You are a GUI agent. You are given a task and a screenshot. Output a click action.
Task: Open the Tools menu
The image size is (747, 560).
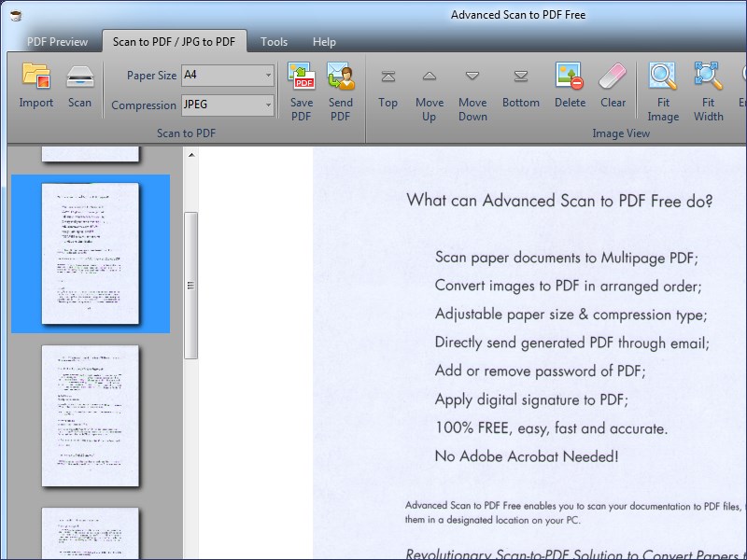point(274,42)
